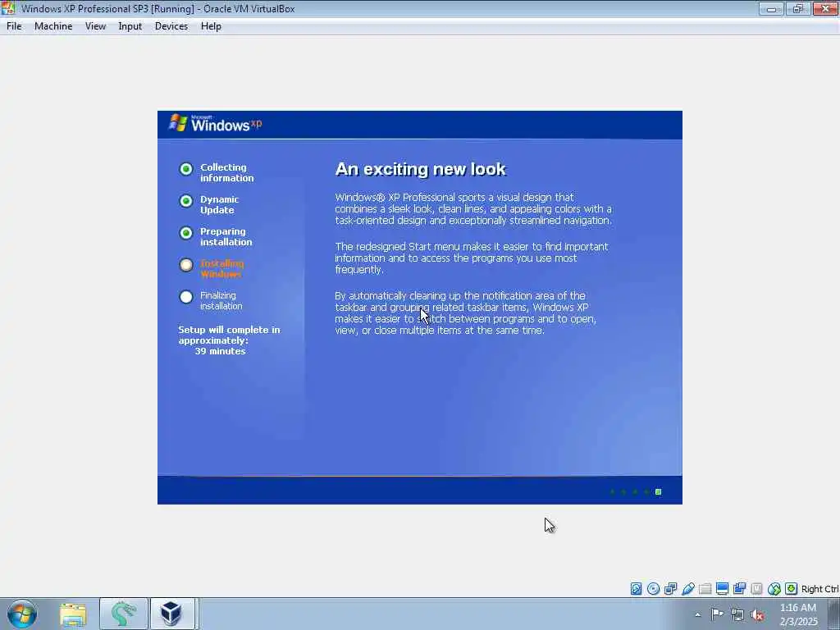Show hidden tray icons arrow
840x630 pixels.
tap(697, 614)
